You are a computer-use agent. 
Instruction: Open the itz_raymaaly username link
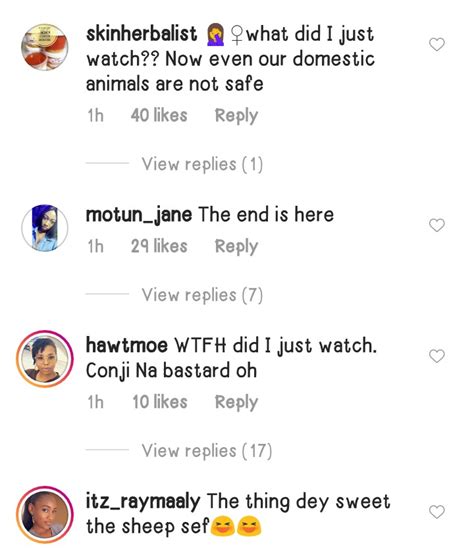tap(143, 501)
